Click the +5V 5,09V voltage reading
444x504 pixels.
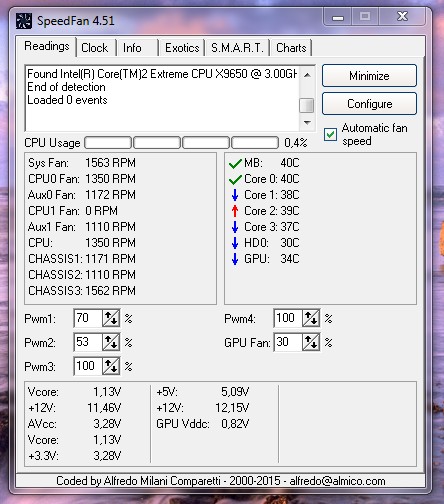pos(203,392)
